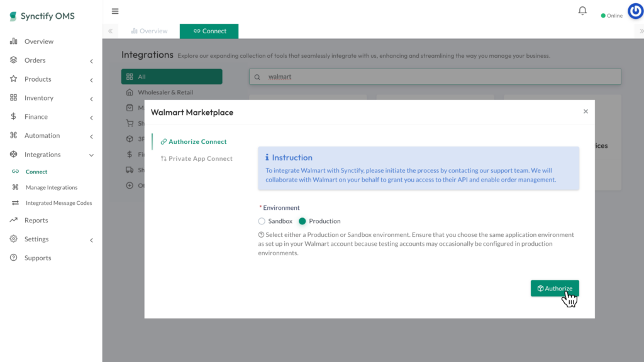The width and height of the screenshot is (644, 362).
Task: Click the Reports trend icon in sidebar
Action: click(14, 220)
